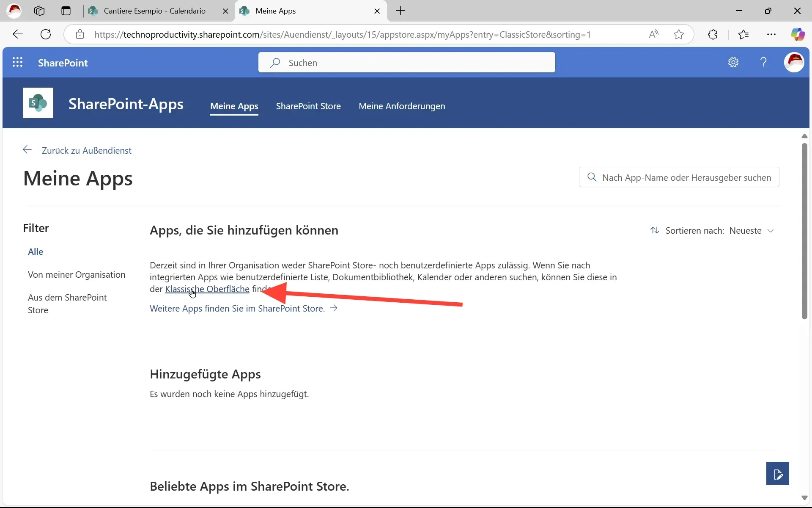Select the Alle filter
The image size is (812, 508).
[36, 252]
